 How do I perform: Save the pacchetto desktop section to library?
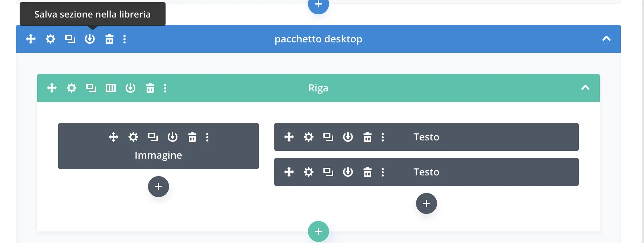coord(90,39)
